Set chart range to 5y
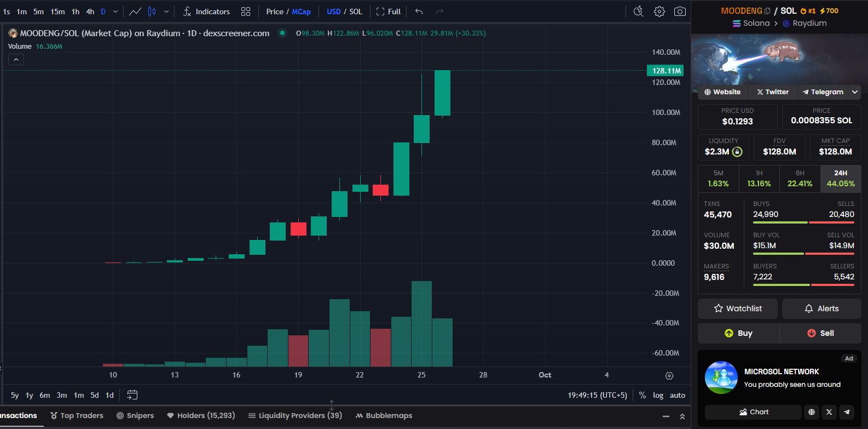This screenshot has height=429, width=868. (x=15, y=395)
